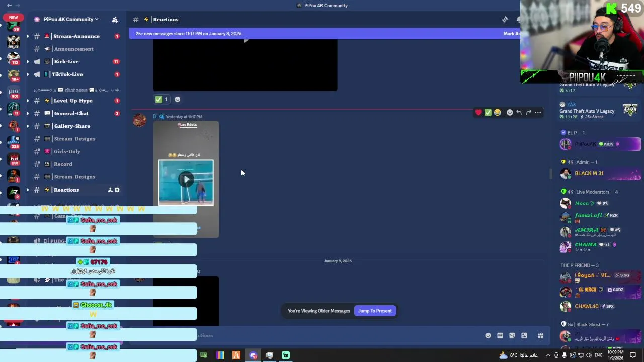Click the message timestamp Yesterday at 11:17 PM
The width and height of the screenshot is (644, 362).
click(184, 117)
